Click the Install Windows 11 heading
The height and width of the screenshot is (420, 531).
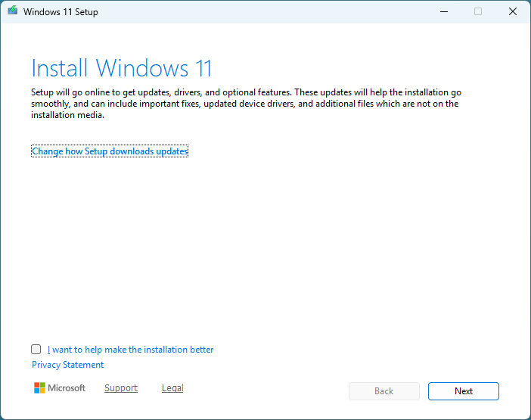coord(122,68)
